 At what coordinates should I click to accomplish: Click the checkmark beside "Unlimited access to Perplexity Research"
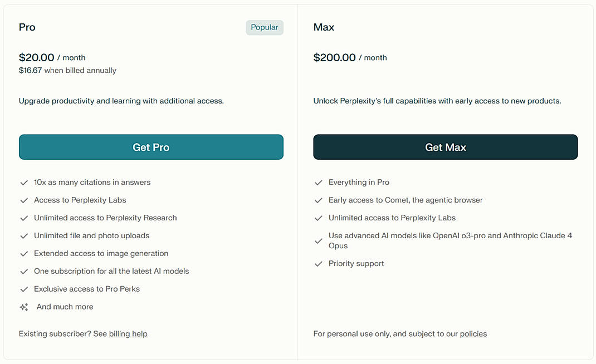[x=25, y=218]
